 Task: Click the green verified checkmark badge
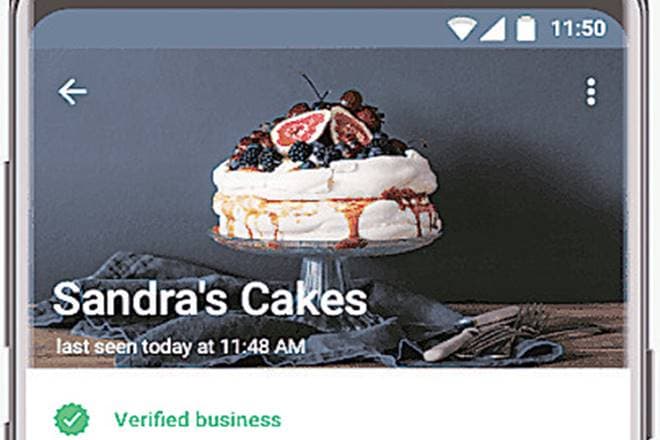72,419
